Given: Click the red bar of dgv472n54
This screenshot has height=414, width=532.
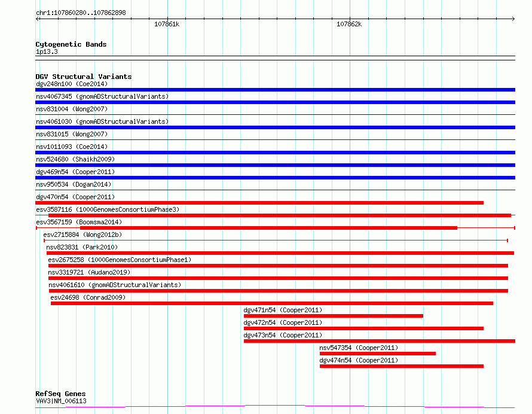Looking at the screenshot, I should click(x=363, y=328).
